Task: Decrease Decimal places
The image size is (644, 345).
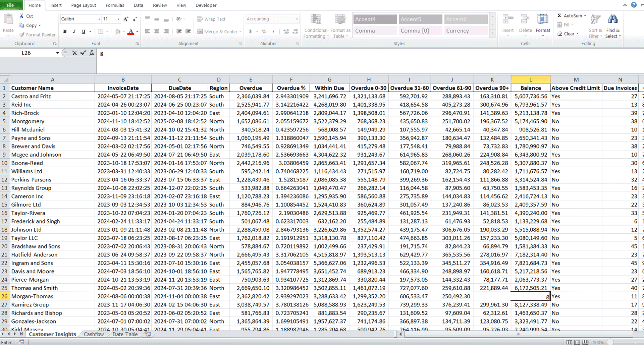Action: (x=295, y=32)
